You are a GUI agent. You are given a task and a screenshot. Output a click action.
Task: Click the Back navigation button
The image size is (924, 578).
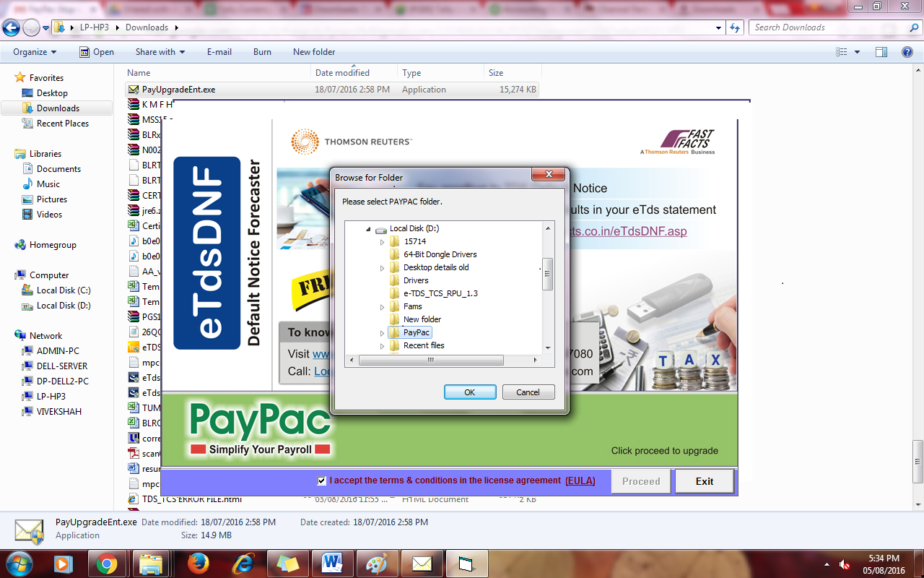coord(11,28)
